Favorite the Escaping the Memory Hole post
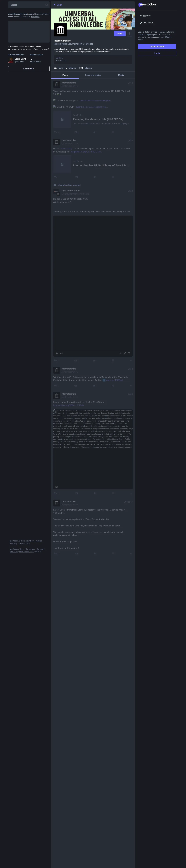 tap(94, 132)
